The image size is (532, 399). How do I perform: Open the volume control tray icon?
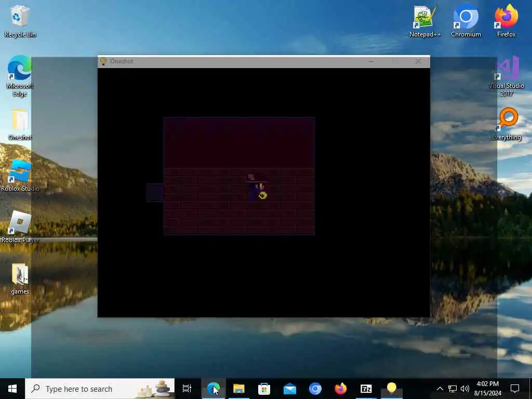pos(465,389)
